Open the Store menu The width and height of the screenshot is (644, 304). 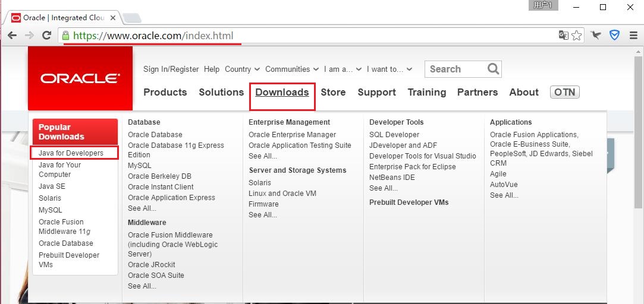coord(333,92)
